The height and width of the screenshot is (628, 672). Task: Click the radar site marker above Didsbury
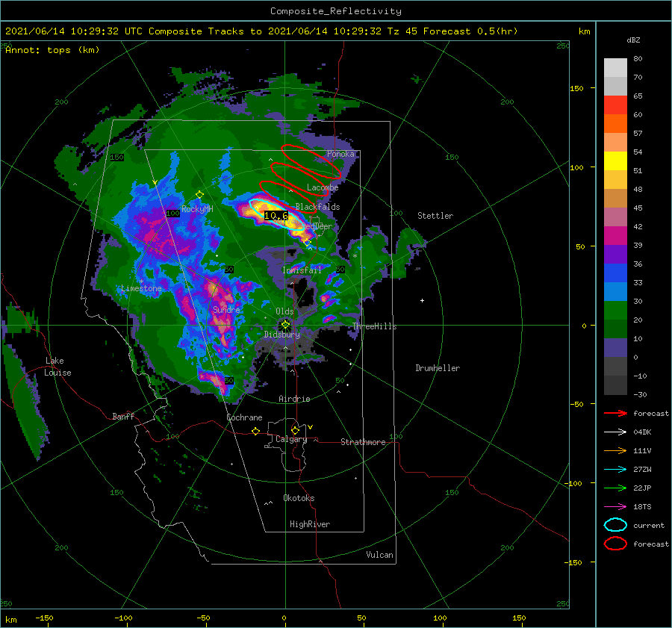click(285, 325)
